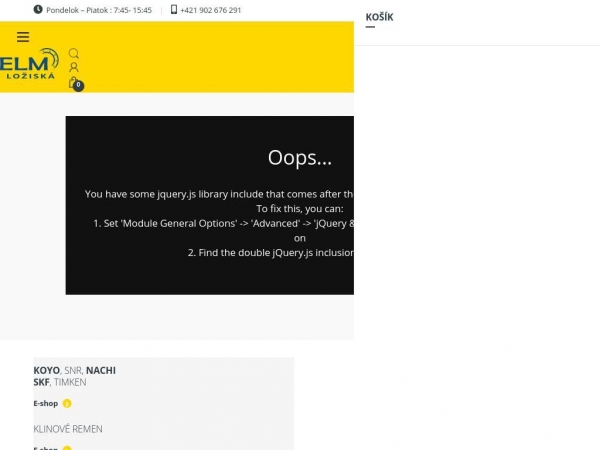This screenshot has height=450, width=600.
Task: Call phone number +421 902 676 291
Action: pyautogui.click(x=210, y=10)
